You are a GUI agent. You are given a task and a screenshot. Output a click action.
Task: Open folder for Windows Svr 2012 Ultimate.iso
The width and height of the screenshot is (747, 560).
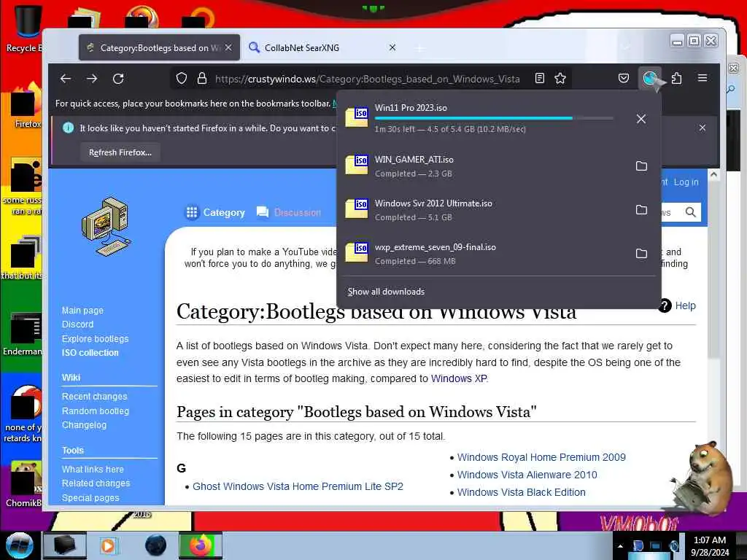coord(642,210)
